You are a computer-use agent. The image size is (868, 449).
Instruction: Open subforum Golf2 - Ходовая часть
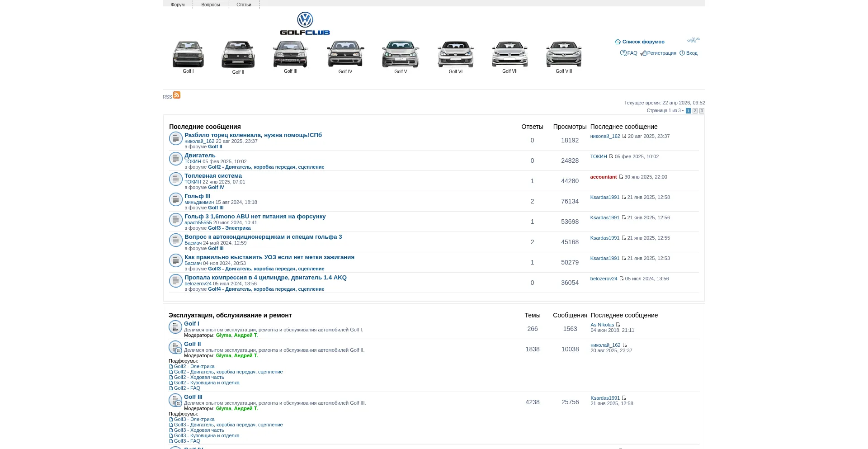point(199,377)
